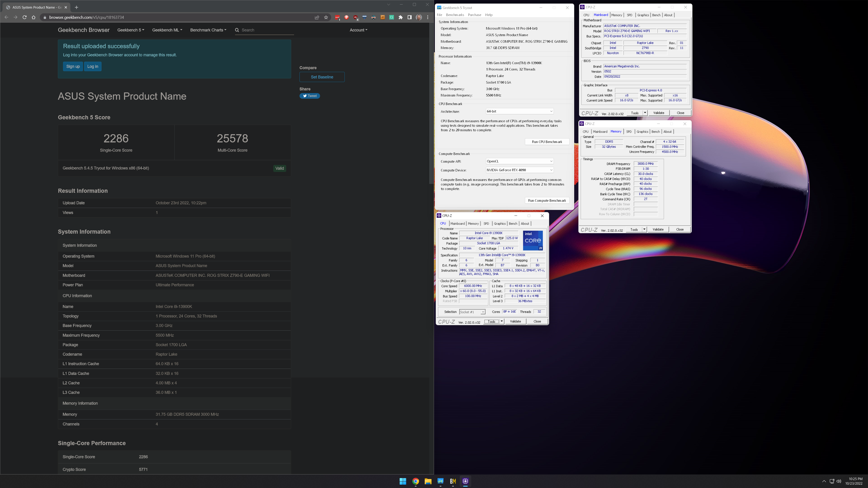Open the Chrome profile avatar
This screenshot has height=488, width=868.
click(x=419, y=17)
